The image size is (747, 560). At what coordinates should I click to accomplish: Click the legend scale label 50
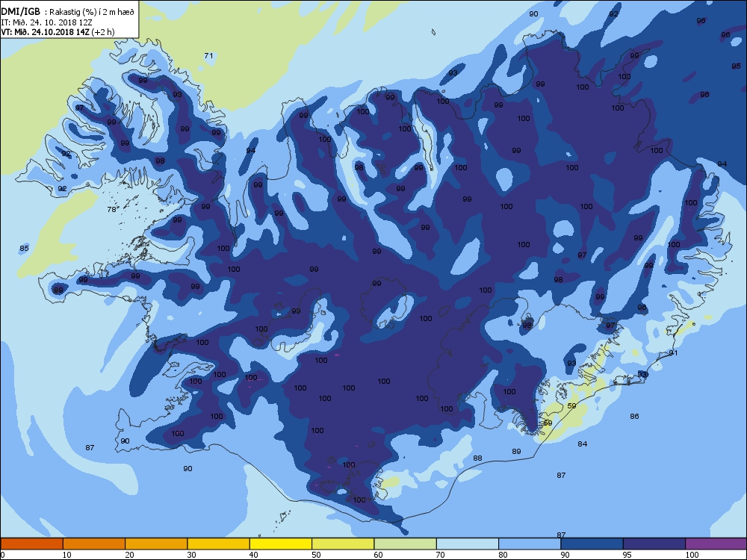316,555
